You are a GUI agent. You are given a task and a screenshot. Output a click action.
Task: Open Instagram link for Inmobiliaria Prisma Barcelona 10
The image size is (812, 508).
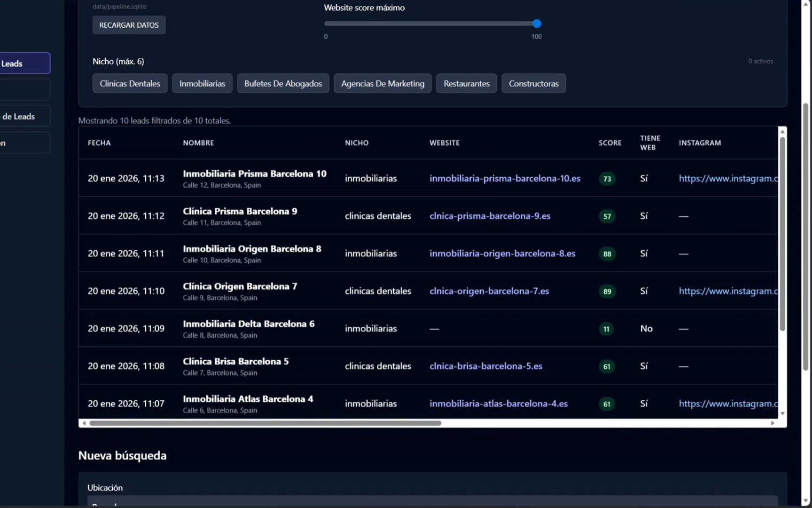[x=727, y=178]
